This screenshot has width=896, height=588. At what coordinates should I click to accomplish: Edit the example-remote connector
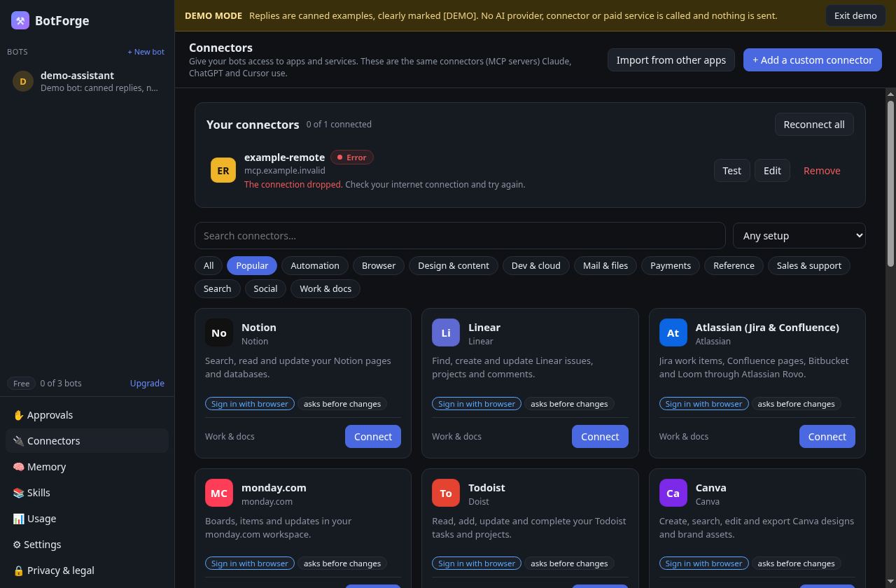tap(772, 171)
